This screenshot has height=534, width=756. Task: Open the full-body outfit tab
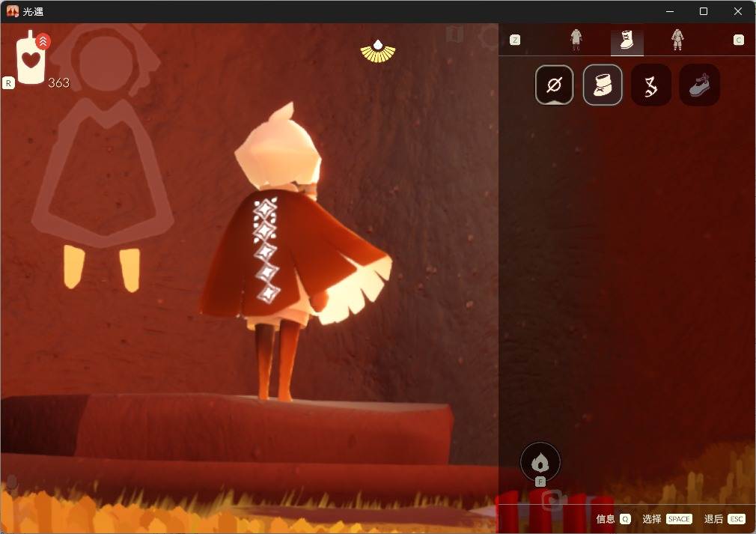tap(677, 40)
